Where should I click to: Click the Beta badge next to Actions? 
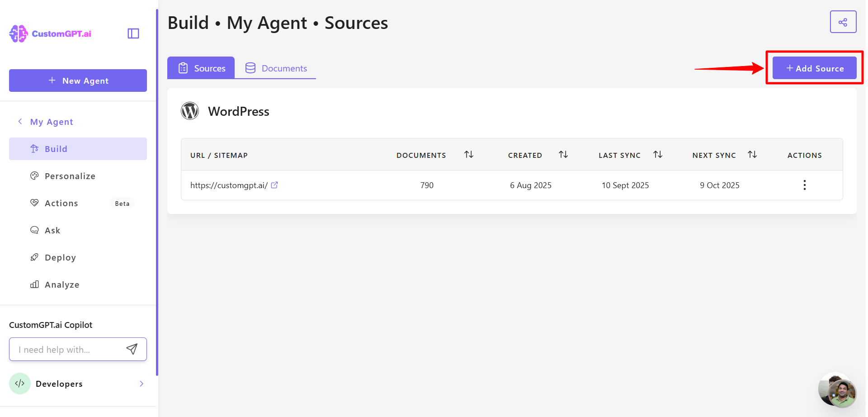click(x=122, y=204)
